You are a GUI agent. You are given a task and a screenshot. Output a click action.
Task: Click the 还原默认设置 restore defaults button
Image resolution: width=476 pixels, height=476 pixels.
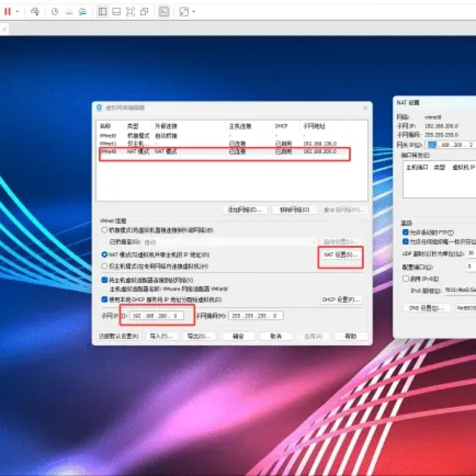[x=118, y=336]
